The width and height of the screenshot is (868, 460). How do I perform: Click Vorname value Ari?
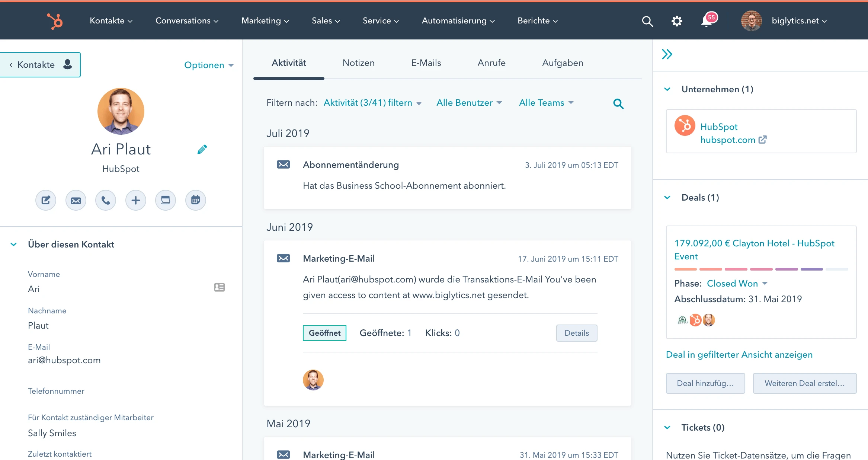click(33, 289)
